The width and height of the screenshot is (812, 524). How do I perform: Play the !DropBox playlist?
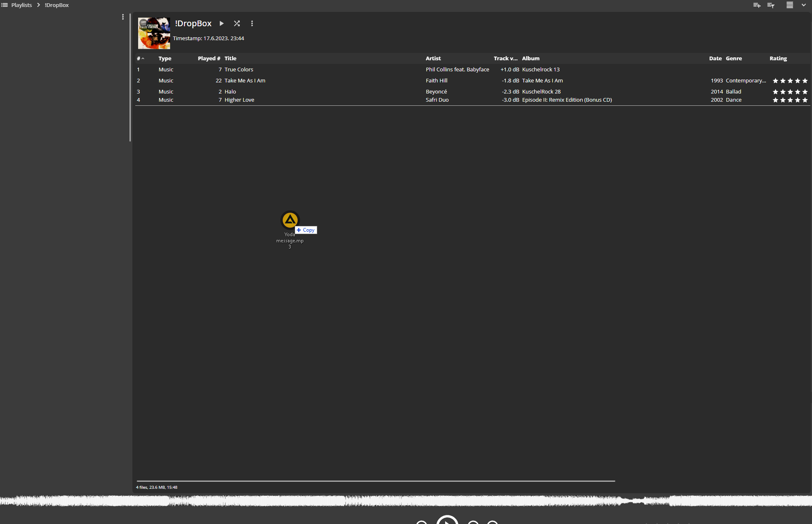point(222,23)
